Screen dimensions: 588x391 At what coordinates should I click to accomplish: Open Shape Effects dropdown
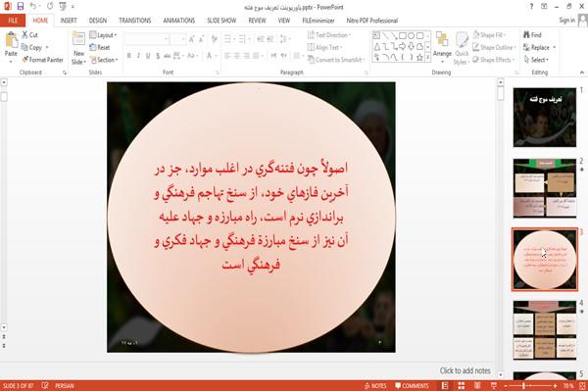click(494, 60)
